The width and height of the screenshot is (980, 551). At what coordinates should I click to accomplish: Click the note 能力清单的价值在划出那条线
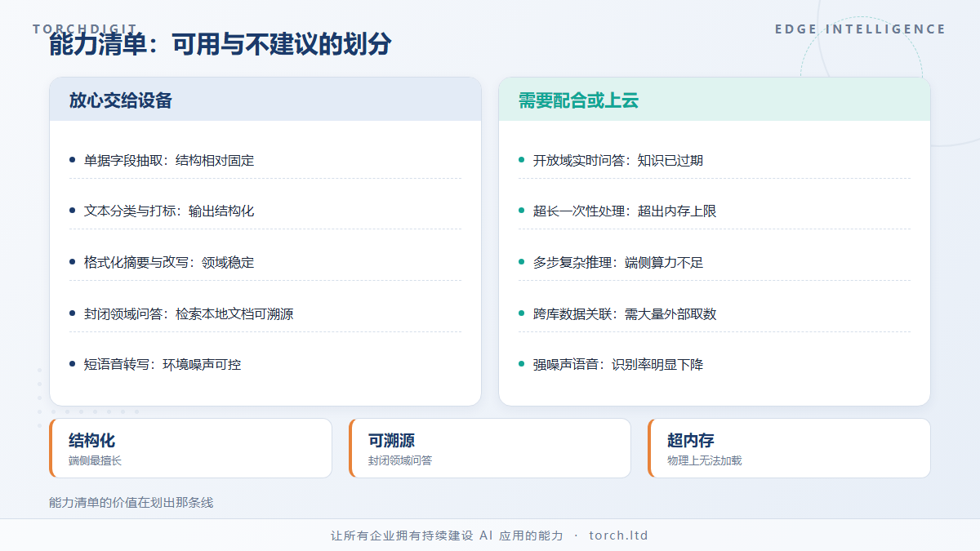pyautogui.click(x=131, y=502)
